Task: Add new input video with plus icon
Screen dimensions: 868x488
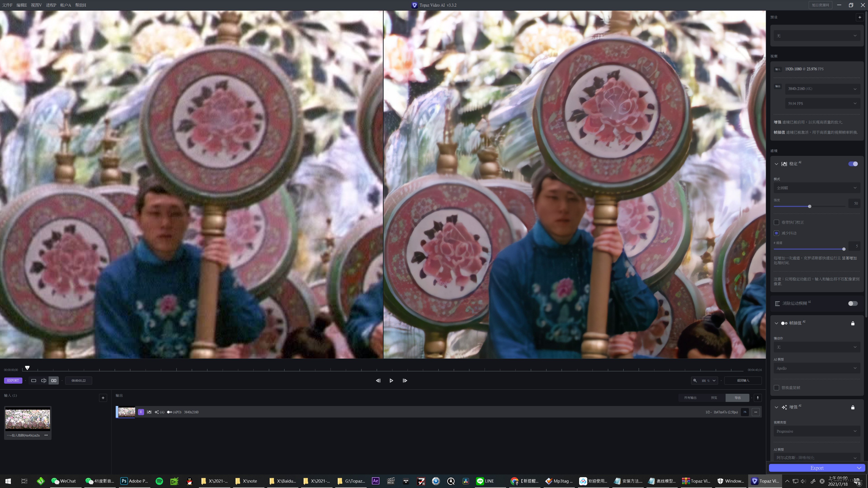Action: click(x=103, y=398)
